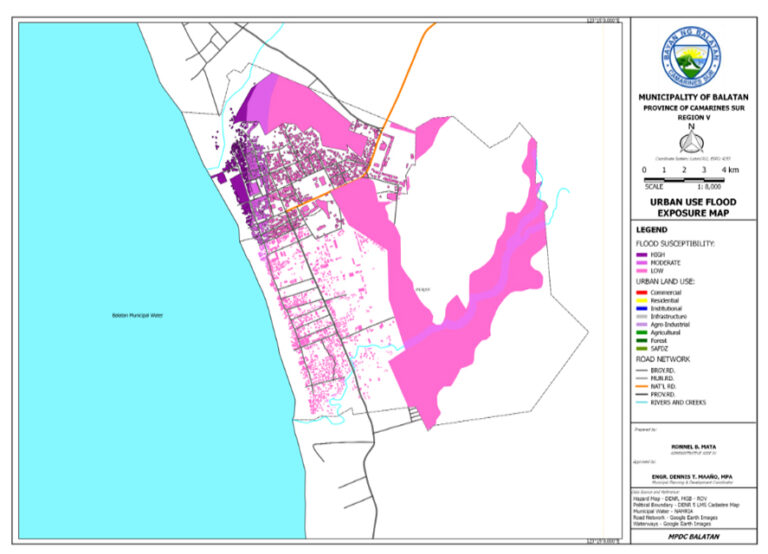Select the Residential land use swatch
This screenshot has width=768, height=554.
tap(642, 299)
